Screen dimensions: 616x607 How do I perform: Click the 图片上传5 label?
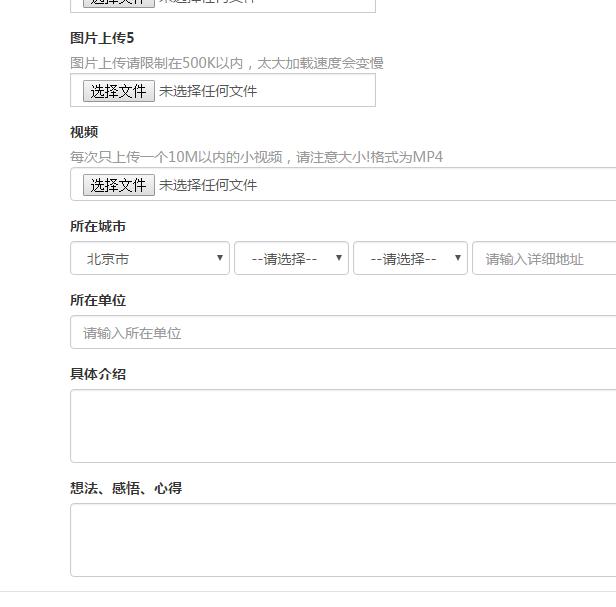coord(102,38)
